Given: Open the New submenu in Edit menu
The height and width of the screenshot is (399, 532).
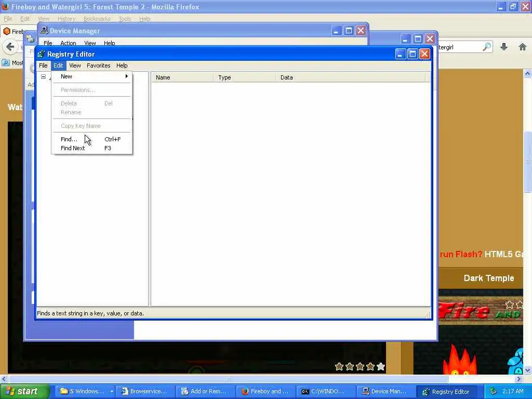Looking at the screenshot, I should (x=91, y=76).
